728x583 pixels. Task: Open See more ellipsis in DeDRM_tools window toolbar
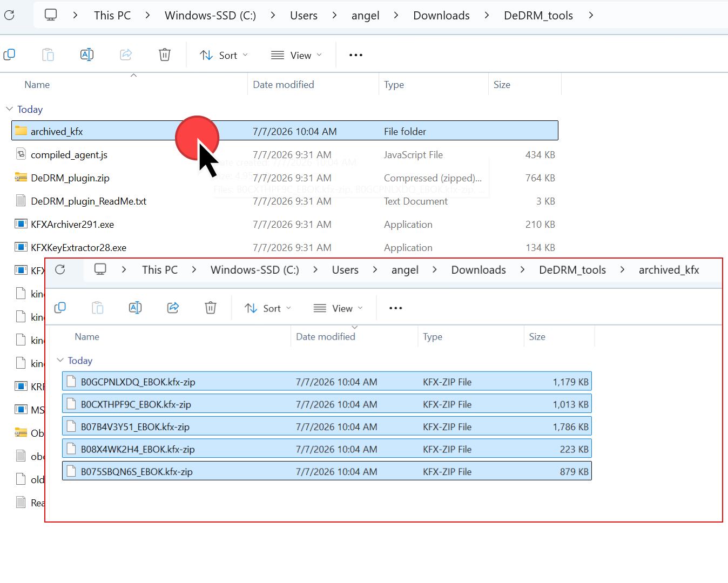coord(356,55)
